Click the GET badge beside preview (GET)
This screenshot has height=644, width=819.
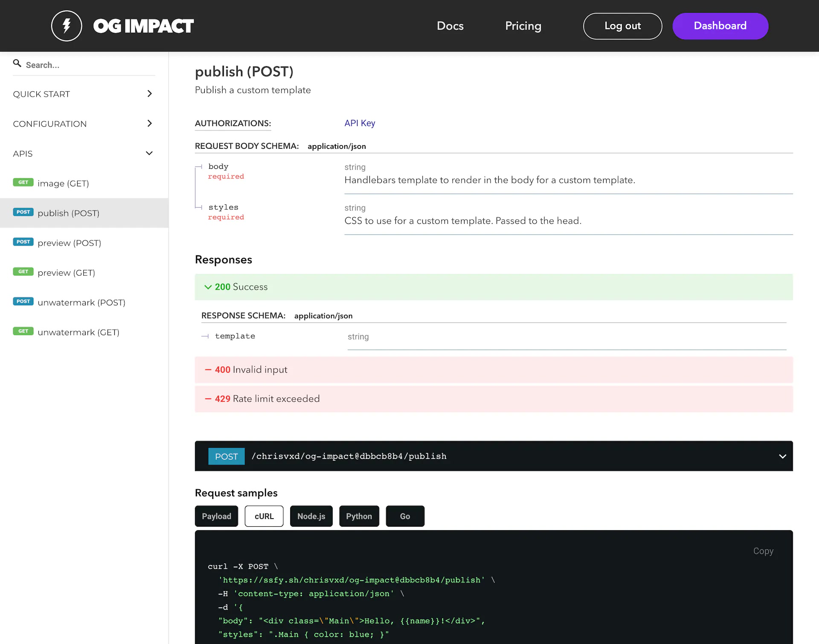tap(23, 272)
